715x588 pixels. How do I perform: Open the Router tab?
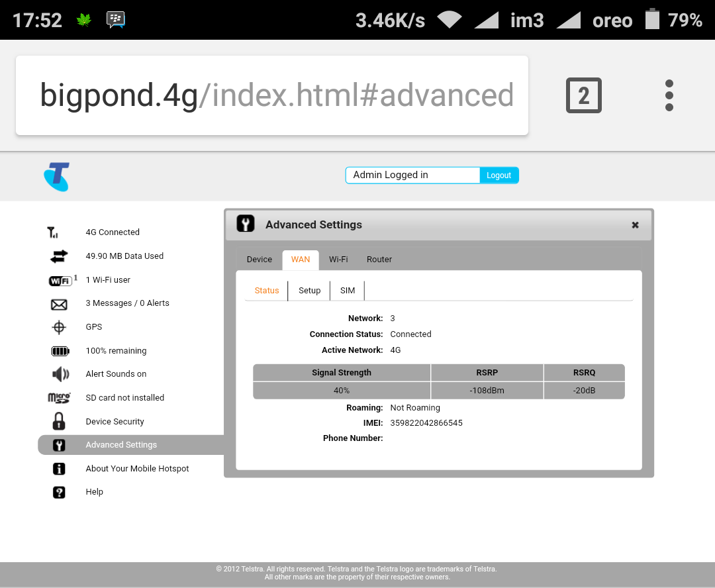point(379,260)
